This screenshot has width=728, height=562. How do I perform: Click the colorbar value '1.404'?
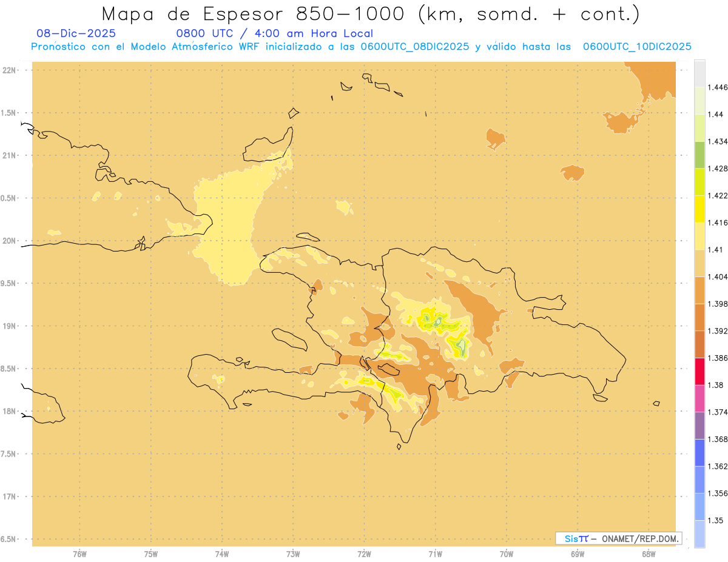pos(718,276)
